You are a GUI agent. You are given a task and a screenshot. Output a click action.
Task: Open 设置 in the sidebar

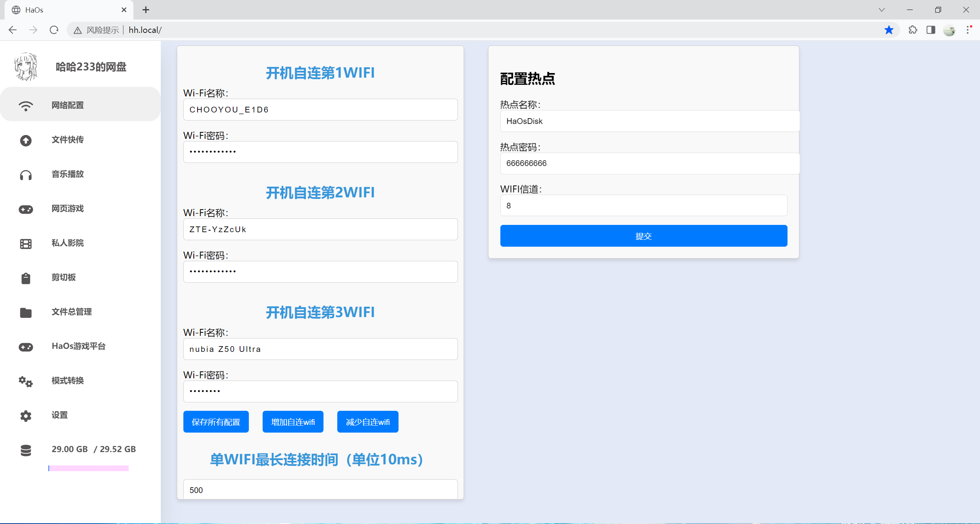click(x=80, y=415)
